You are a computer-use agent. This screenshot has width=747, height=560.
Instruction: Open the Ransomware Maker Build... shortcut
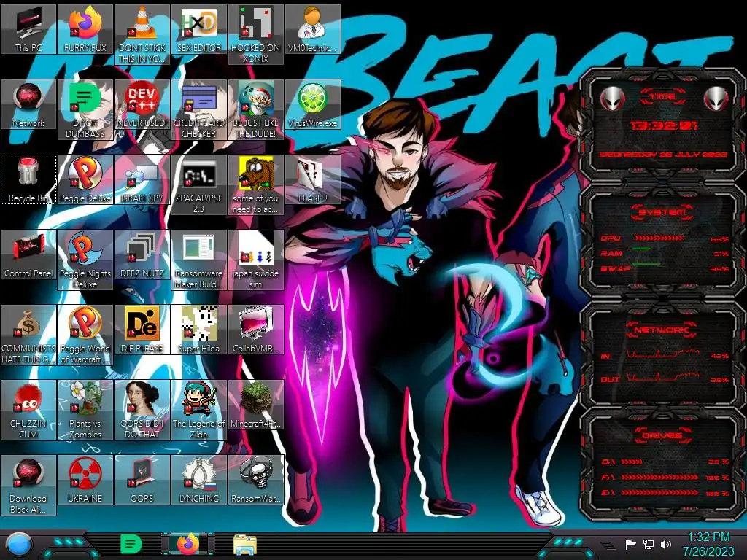tap(199, 260)
